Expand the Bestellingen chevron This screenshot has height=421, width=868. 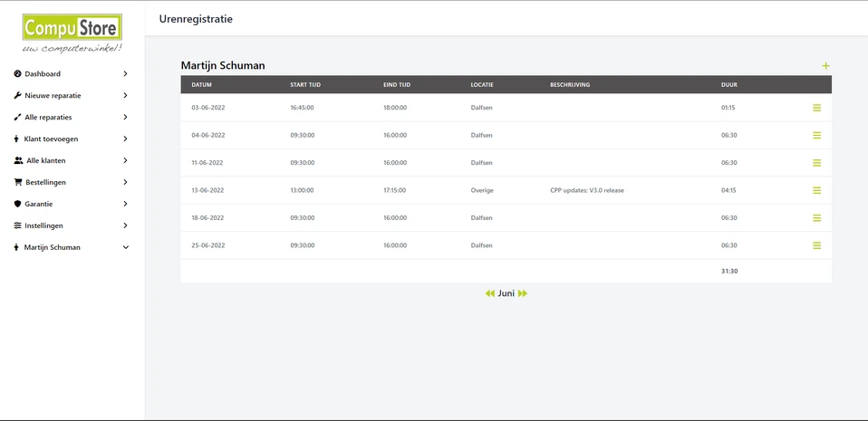point(126,182)
